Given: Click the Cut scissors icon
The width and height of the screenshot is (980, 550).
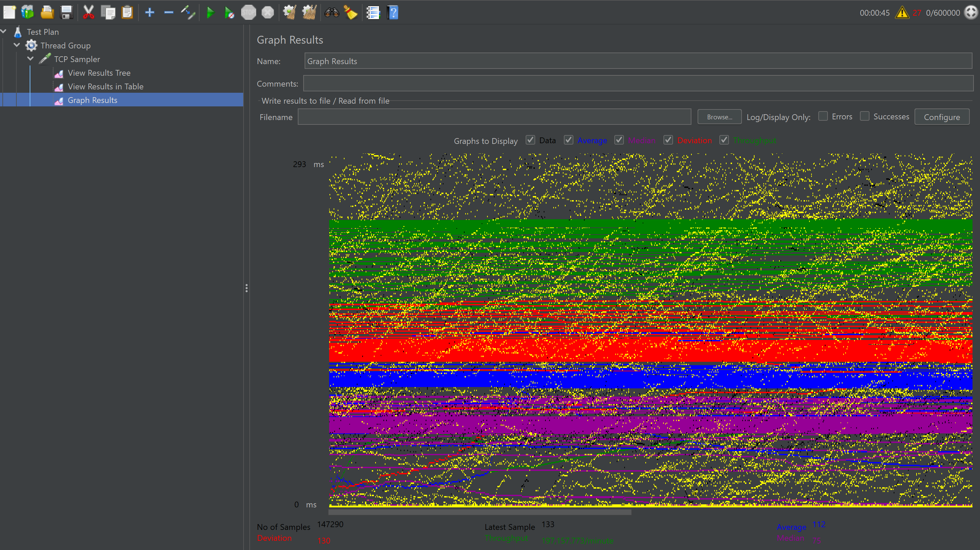Looking at the screenshot, I should coord(88,13).
